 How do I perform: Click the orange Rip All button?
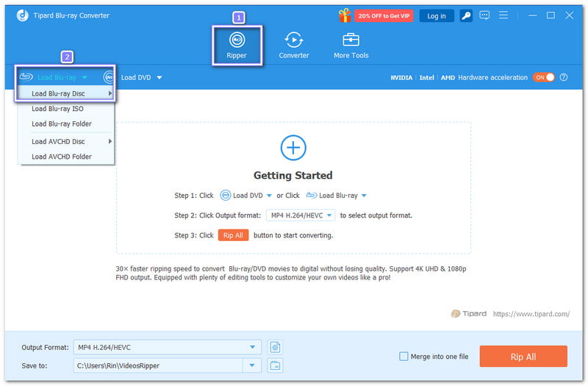523,357
